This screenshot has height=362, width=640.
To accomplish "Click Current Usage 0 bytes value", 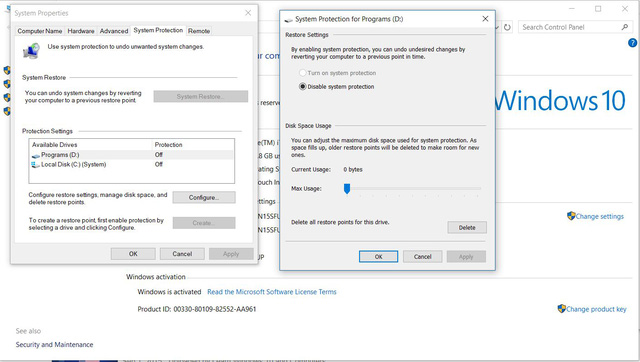I will click(x=353, y=169).
